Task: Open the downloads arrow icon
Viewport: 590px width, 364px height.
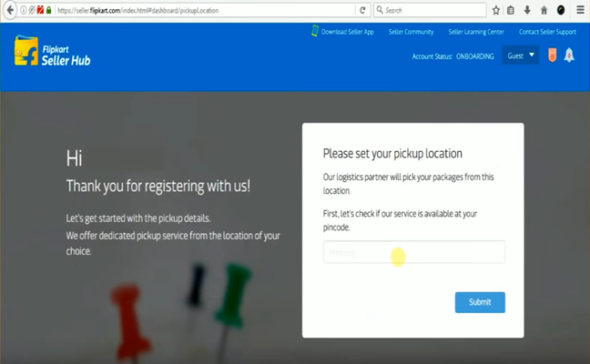Action: [527, 10]
